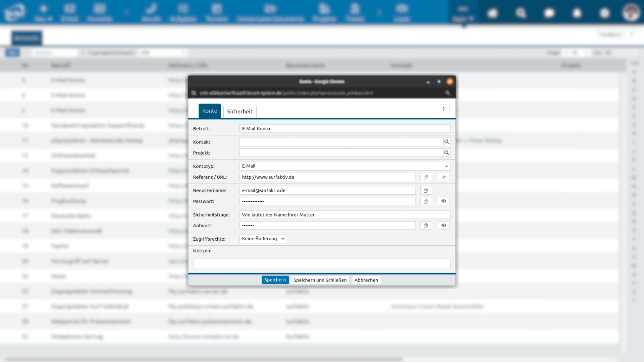
Task: Select the Konto tab
Action: [x=210, y=111]
